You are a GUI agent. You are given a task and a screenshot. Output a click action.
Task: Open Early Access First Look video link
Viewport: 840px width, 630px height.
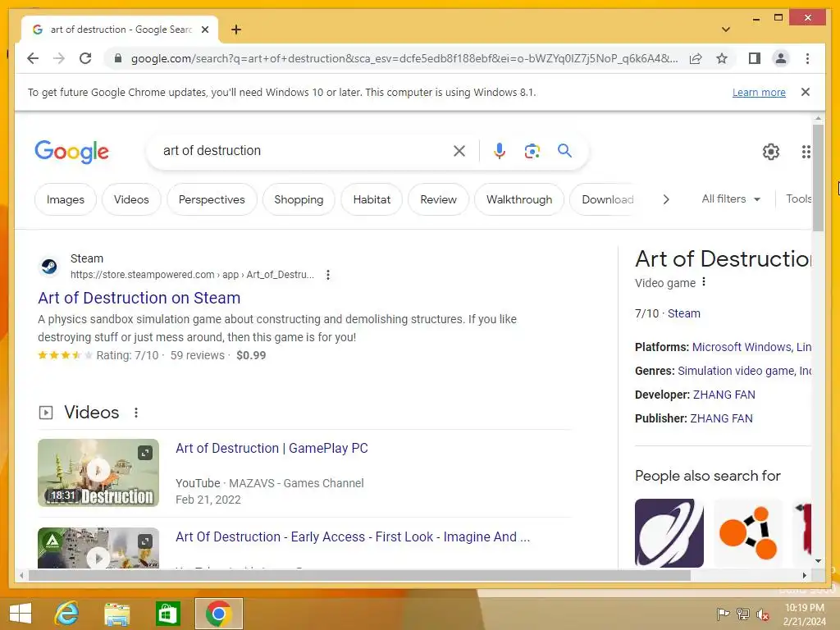[353, 536]
